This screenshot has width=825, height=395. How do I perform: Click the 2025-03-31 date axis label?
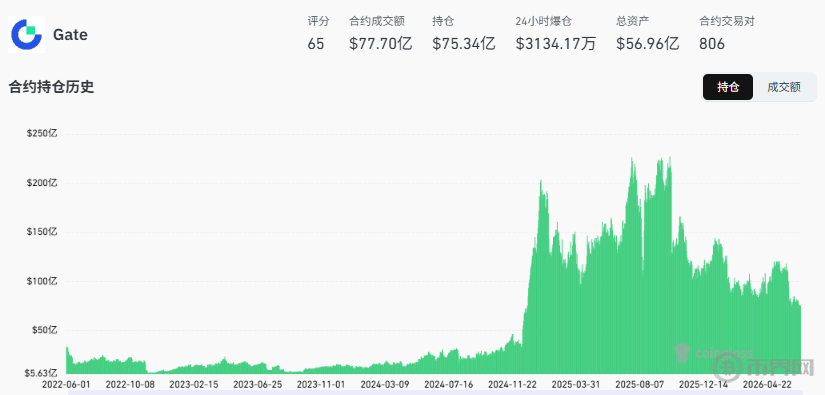click(x=576, y=384)
